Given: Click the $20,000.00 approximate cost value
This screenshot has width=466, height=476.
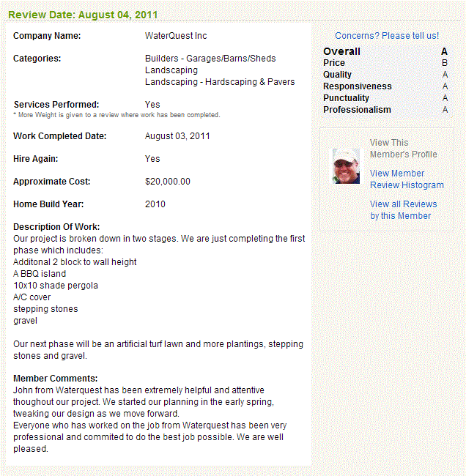Looking at the screenshot, I should click(x=168, y=182).
